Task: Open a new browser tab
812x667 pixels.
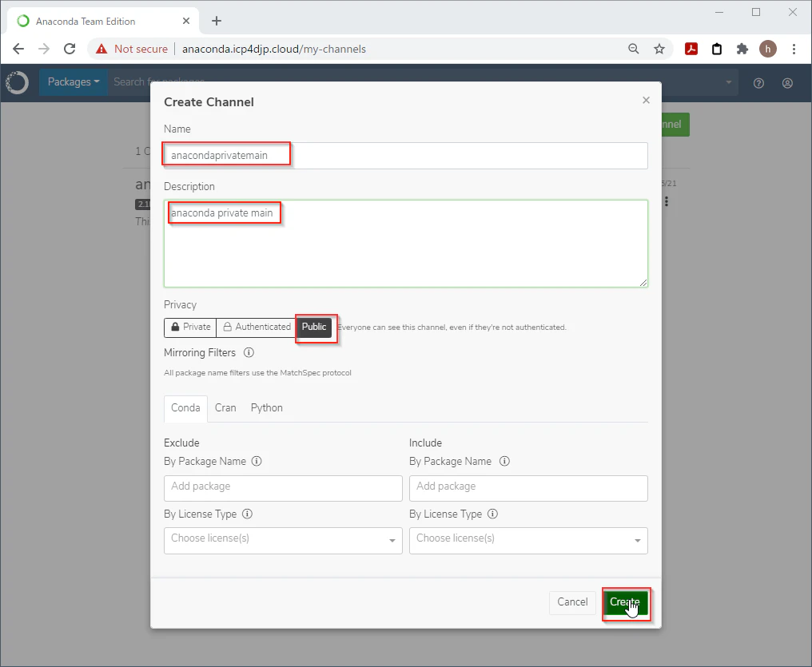Action: point(217,21)
